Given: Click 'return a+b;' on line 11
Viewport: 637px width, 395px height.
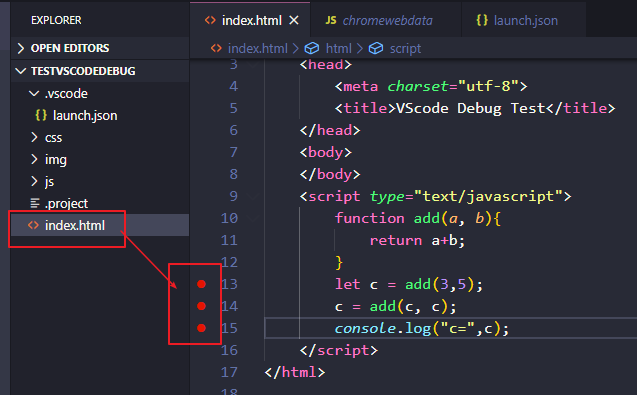Looking at the screenshot, I should tap(417, 241).
